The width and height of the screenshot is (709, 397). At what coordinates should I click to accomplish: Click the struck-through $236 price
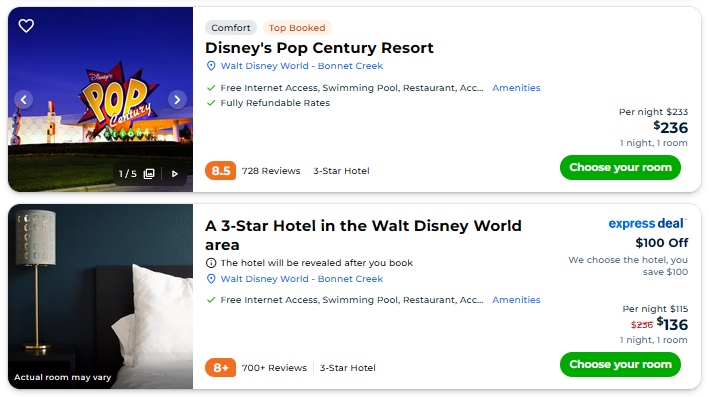(642, 325)
